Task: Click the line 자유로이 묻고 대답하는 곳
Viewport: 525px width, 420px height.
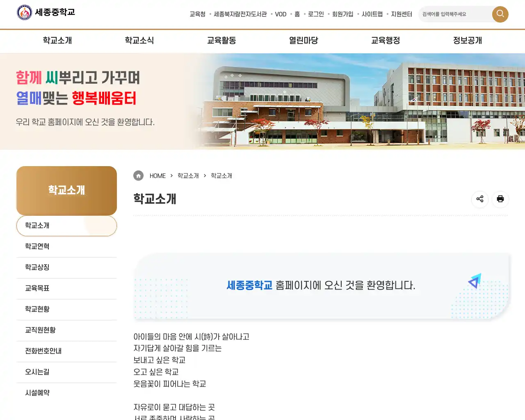Action: click(174, 407)
